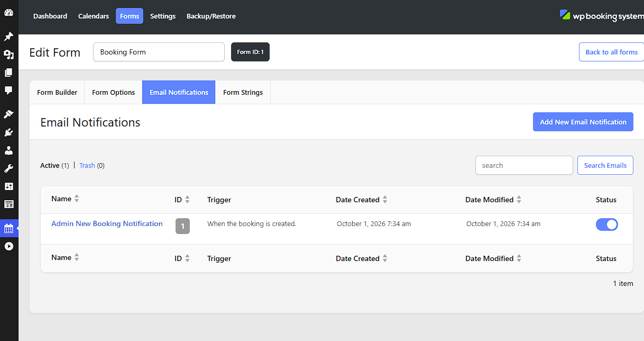Open the Media library sidebar icon
Viewport: 644px width, 341px height.
(x=8, y=55)
